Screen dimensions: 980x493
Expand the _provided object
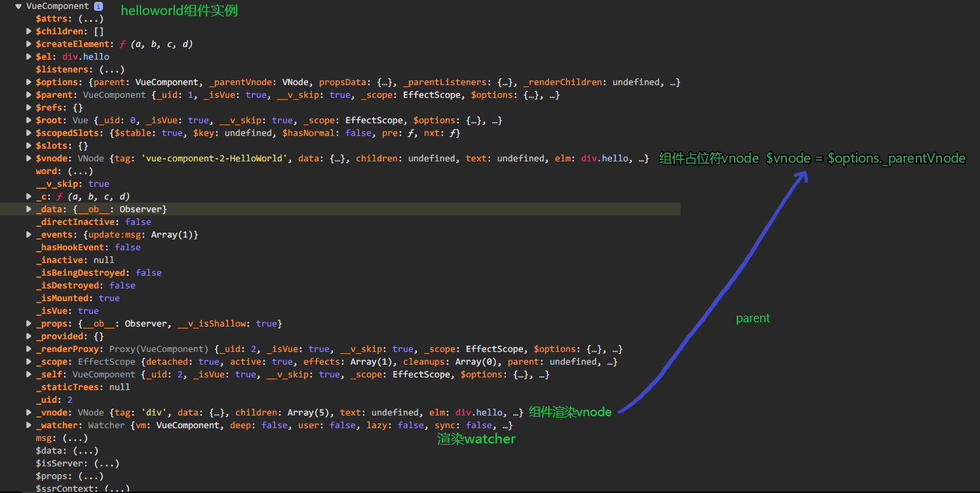(29, 336)
